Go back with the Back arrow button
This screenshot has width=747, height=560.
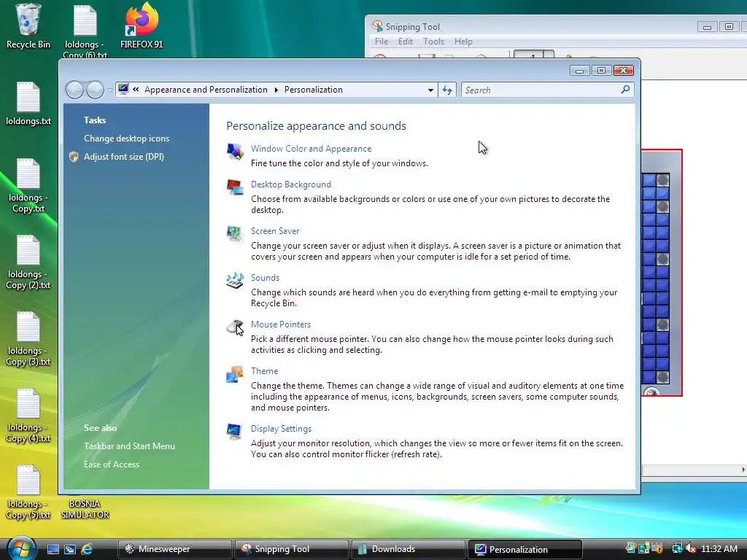(x=75, y=90)
